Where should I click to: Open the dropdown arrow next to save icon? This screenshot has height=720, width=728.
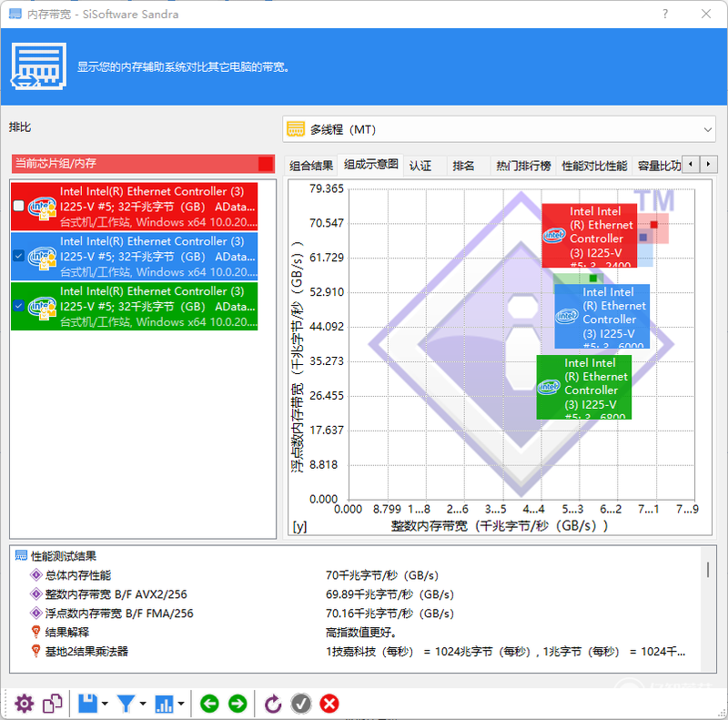pos(105,704)
